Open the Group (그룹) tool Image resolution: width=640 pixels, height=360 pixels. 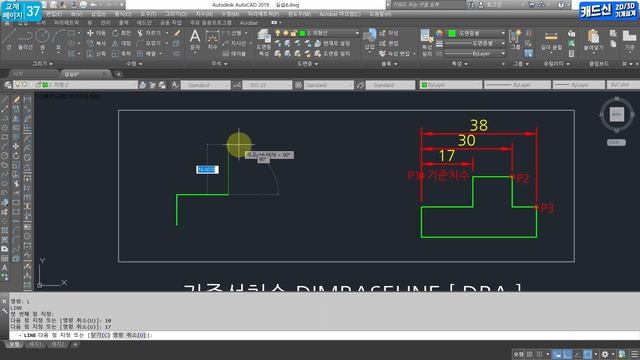(x=515, y=40)
